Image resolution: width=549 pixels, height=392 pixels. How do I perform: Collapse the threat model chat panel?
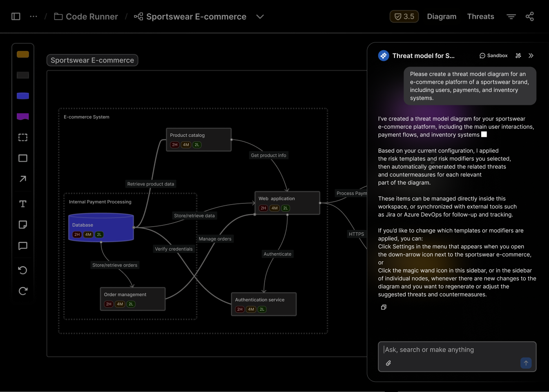click(531, 56)
